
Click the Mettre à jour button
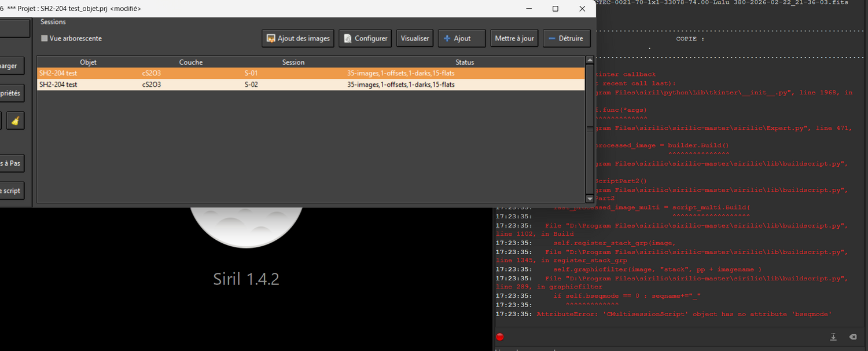514,38
